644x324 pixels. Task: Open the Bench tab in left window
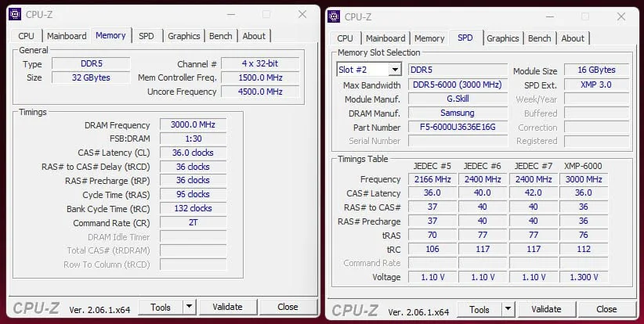pyautogui.click(x=221, y=36)
